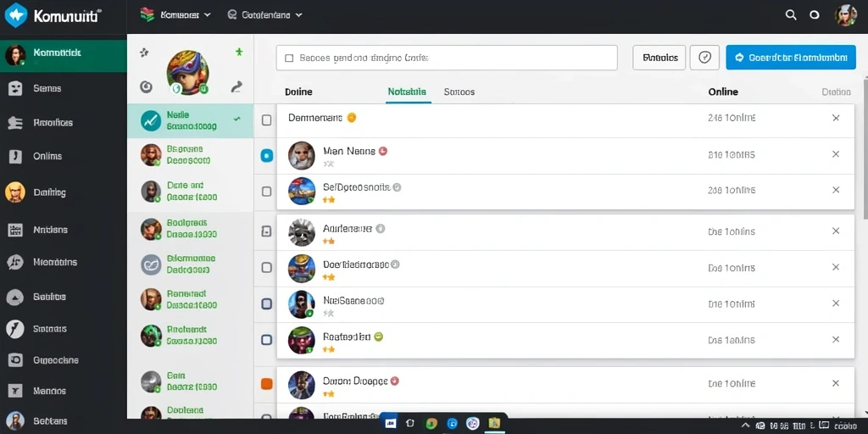This screenshot has width=868, height=434.
Task: Tick the checkbox in the Doe'fidearorage row
Action: (x=266, y=267)
